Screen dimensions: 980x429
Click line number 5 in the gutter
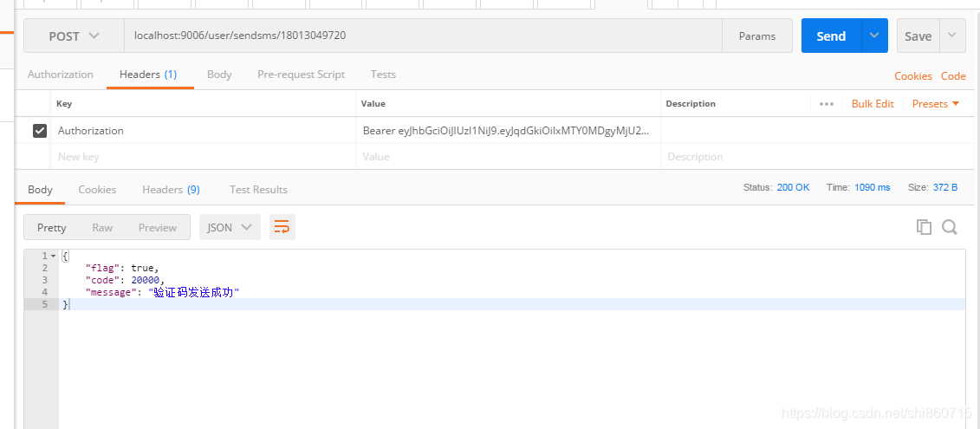click(x=43, y=304)
